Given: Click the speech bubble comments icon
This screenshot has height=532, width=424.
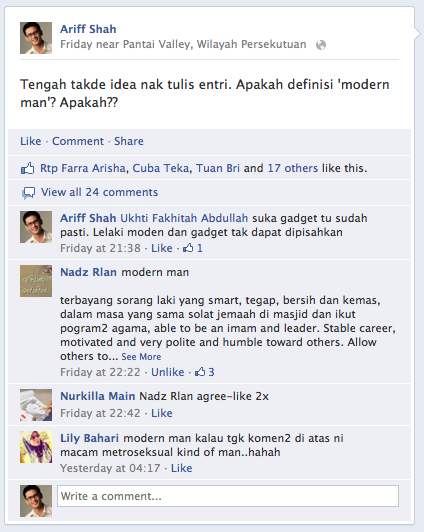Looking at the screenshot, I should (28, 193).
